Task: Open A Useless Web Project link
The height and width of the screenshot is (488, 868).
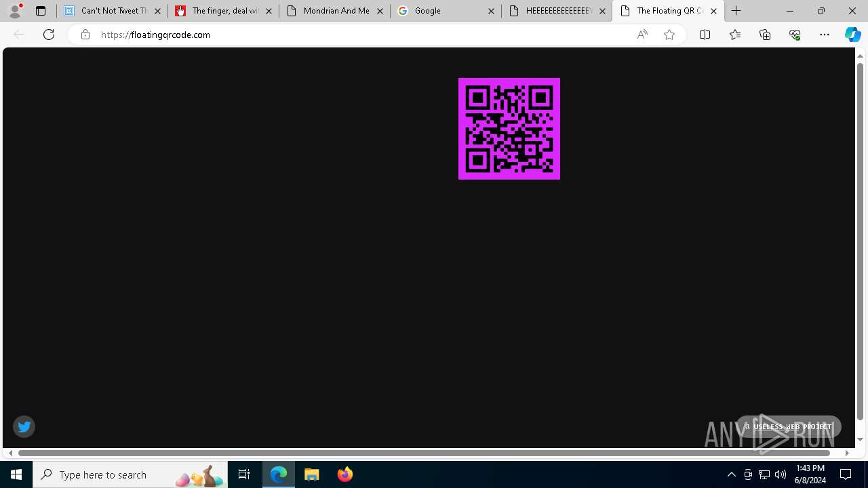Action: click(789, 426)
